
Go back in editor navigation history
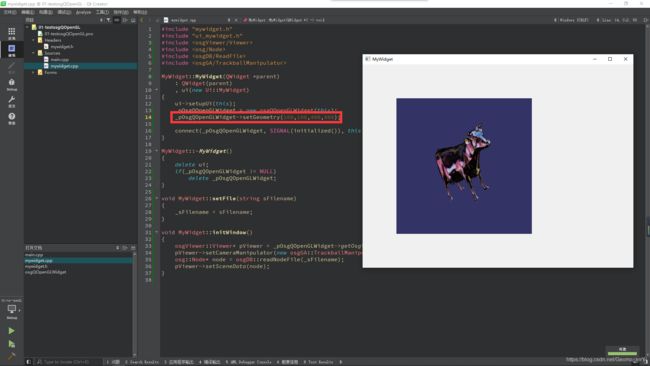coord(142,20)
